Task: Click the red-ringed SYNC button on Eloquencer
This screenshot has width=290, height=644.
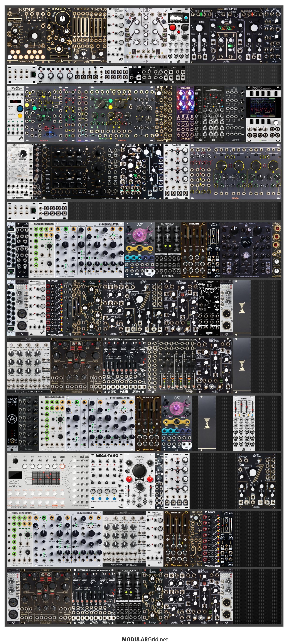Action: (62, 467)
